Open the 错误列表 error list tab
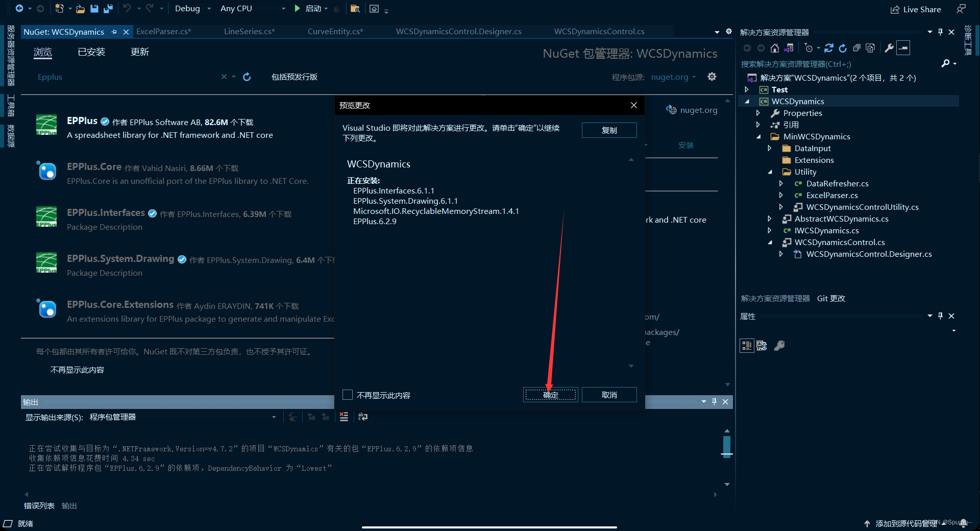This screenshot has width=980, height=531. (39, 505)
